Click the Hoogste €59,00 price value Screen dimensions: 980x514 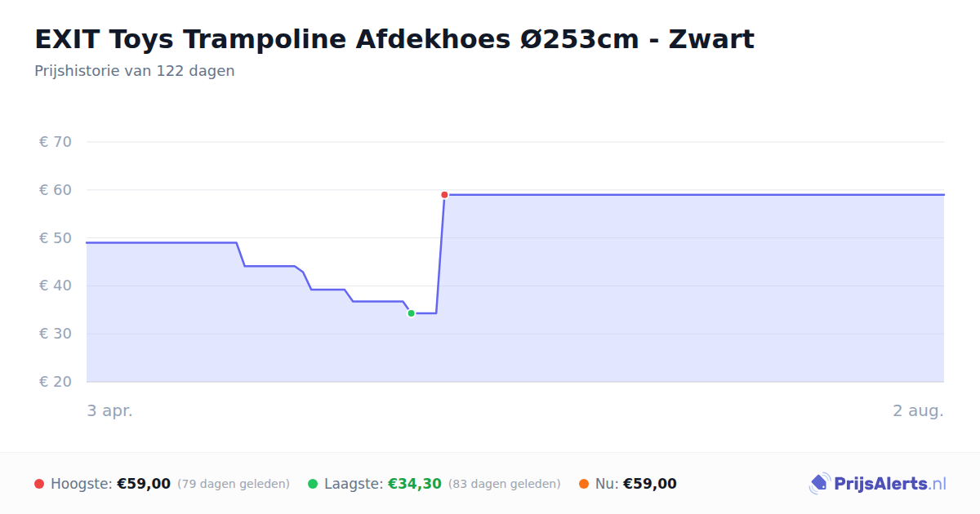point(144,484)
